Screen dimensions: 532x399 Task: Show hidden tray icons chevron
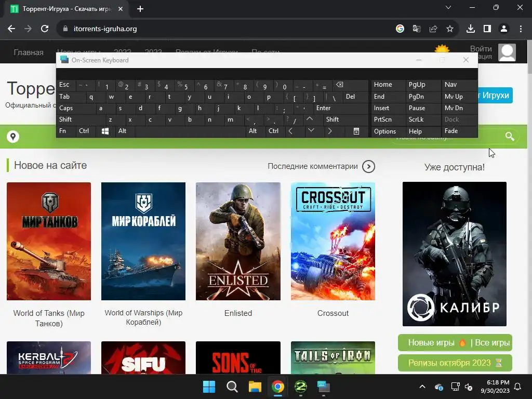(422, 387)
